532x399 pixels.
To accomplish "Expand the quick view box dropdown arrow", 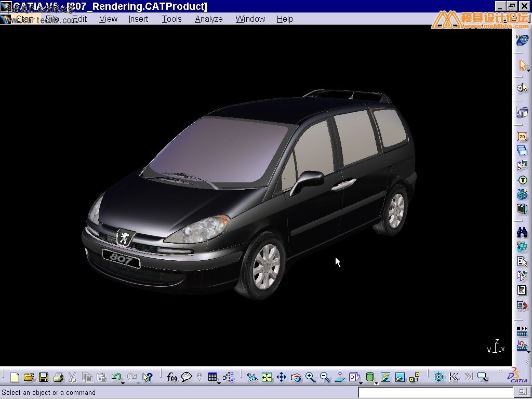I will point(361,383).
